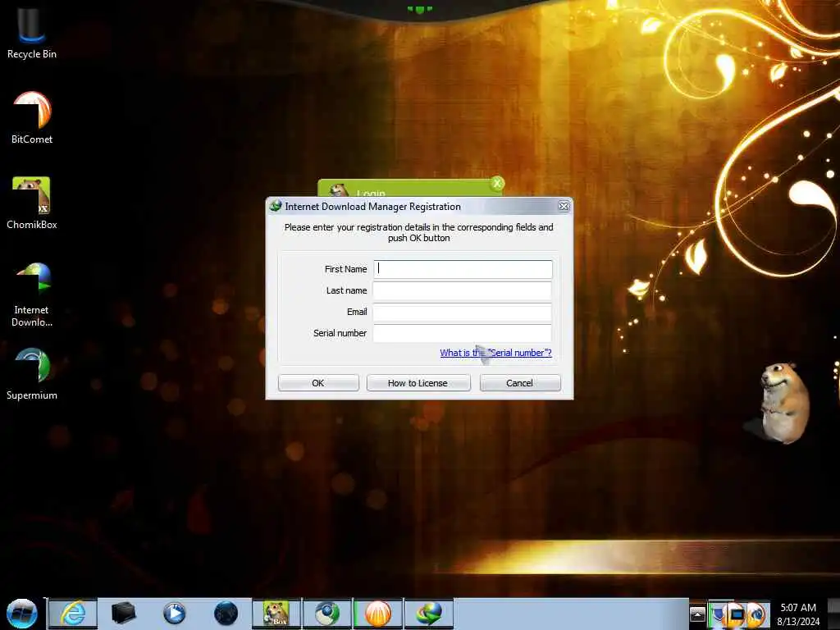Cancel the registration dialog
This screenshot has width=840, height=630.
point(520,383)
